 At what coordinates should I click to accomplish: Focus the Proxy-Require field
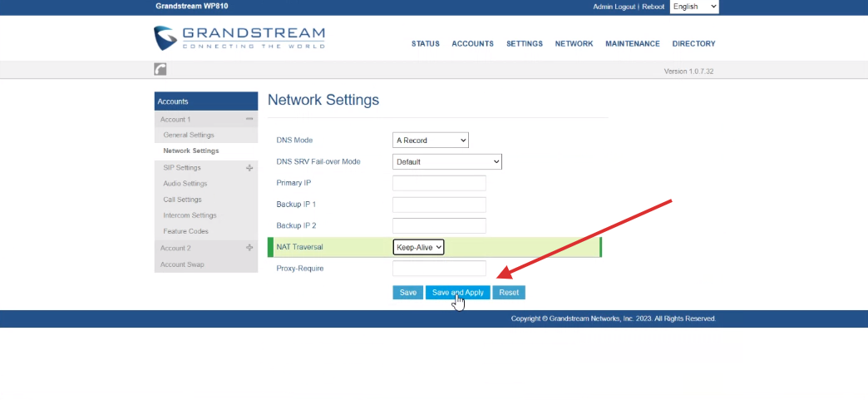[439, 268]
